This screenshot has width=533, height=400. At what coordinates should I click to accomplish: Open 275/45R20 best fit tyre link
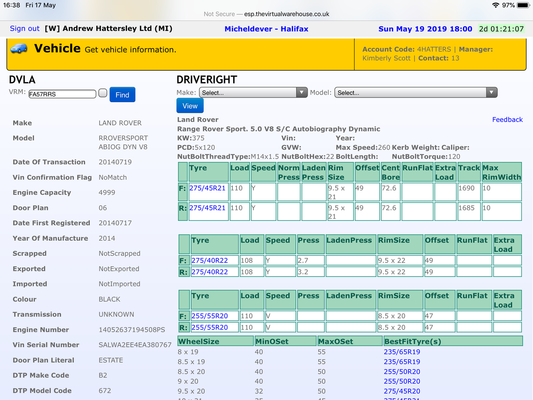click(x=402, y=391)
